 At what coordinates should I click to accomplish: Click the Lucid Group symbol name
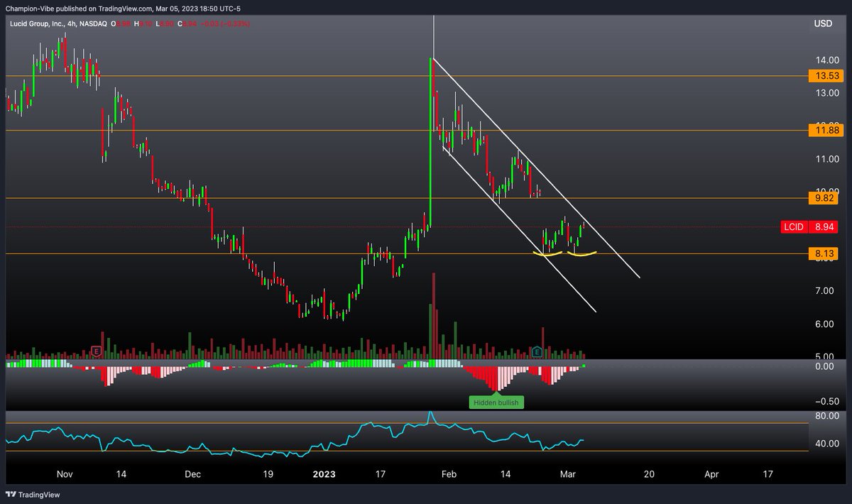(x=39, y=23)
